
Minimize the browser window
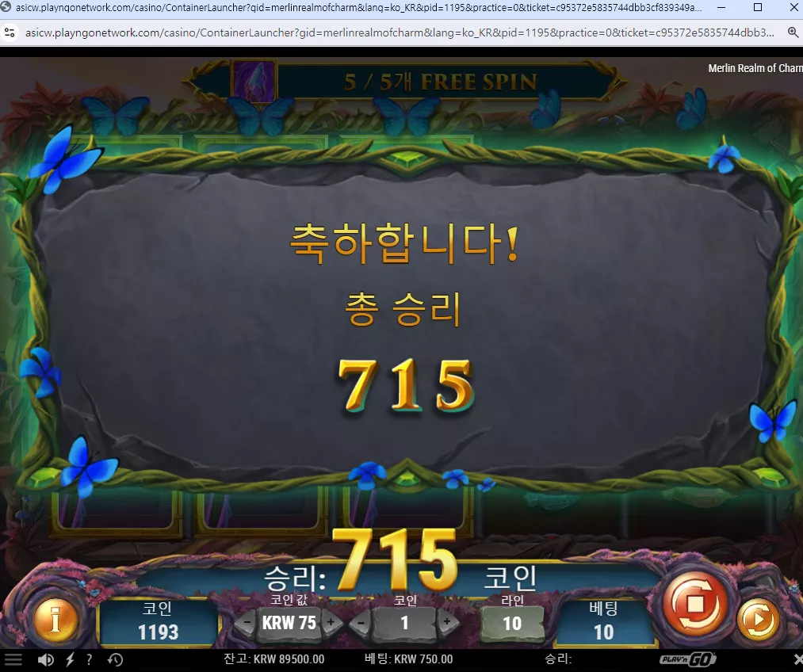pyautogui.click(x=721, y=8)
